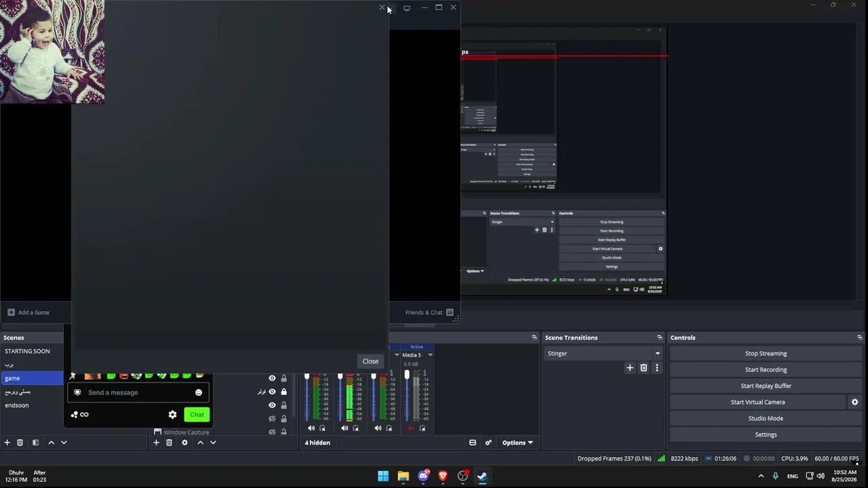Add a new scene in Scenes panel

(7, 443)
